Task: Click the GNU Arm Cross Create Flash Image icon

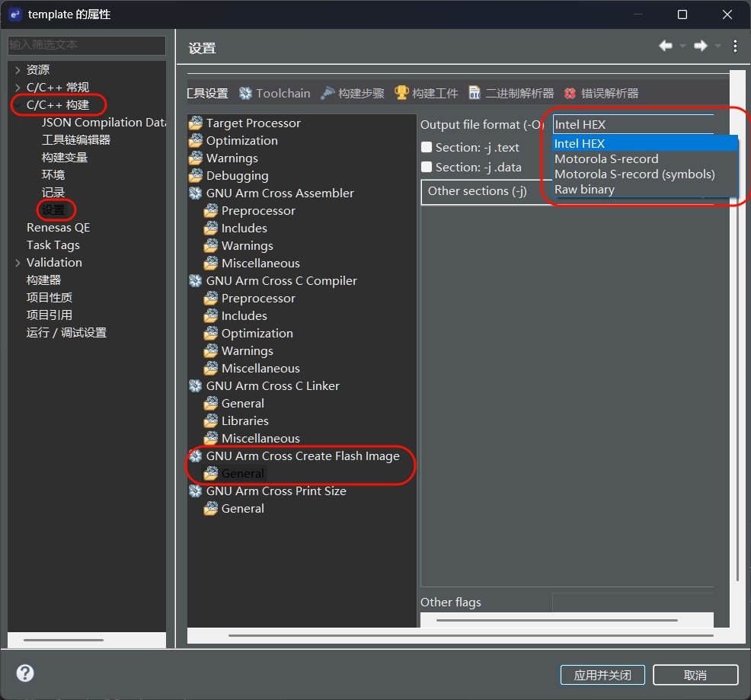Action: click(x=196, y=456)
